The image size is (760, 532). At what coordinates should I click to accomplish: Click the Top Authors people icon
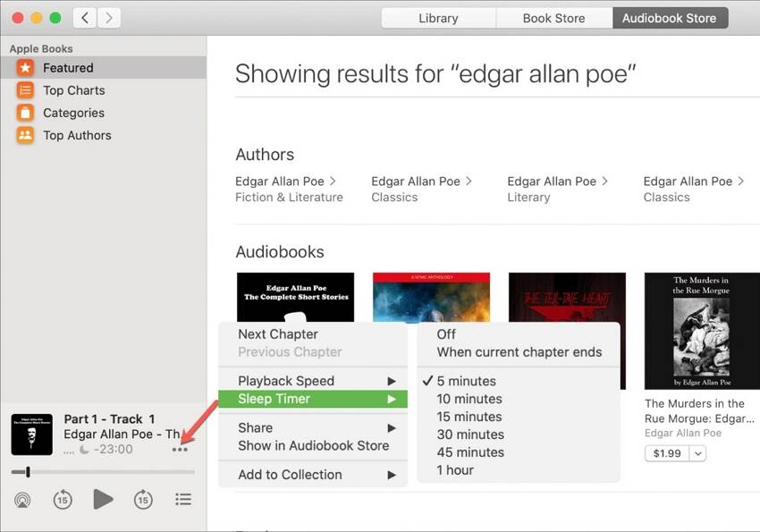(x=25, y=135)
